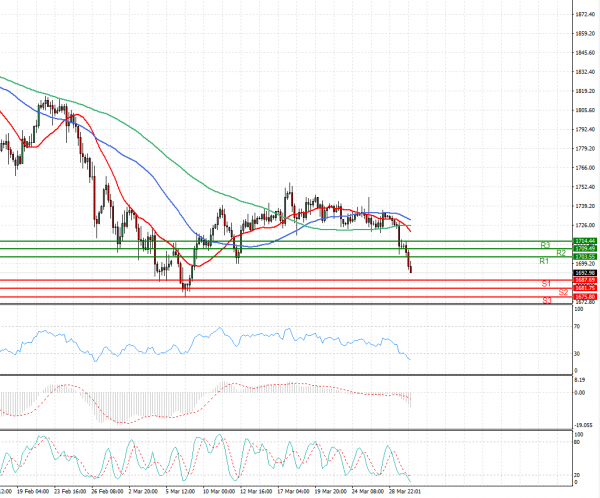Click the 1859.20 price axis label
The height and width of the screenshot is (498, 600).
pyautogui.click(x=585, y=34)
